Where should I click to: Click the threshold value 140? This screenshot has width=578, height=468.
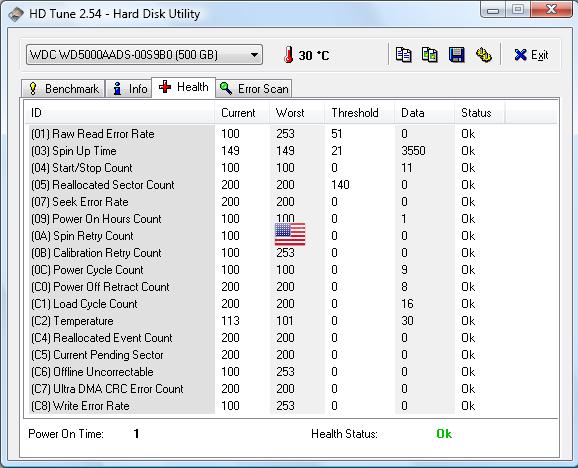[x=340, y=185]
